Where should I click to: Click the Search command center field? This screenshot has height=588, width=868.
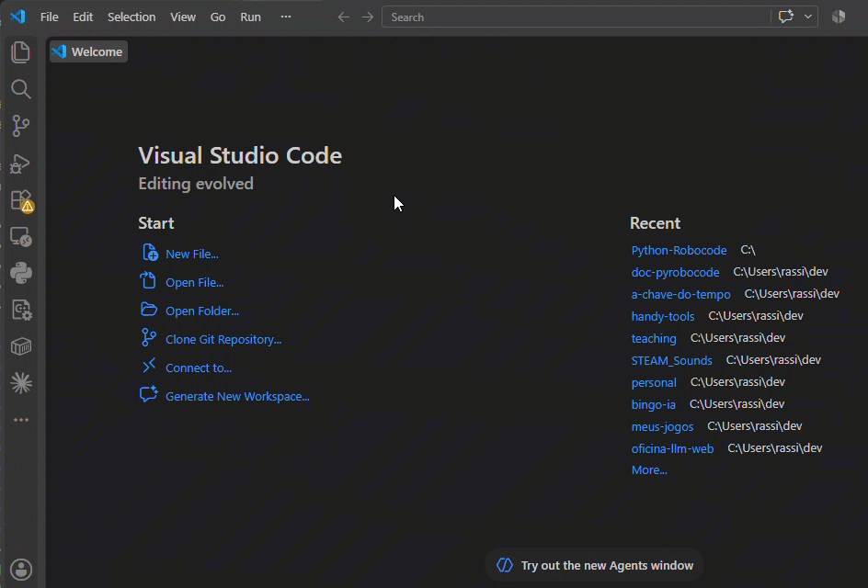coord(576,17)
